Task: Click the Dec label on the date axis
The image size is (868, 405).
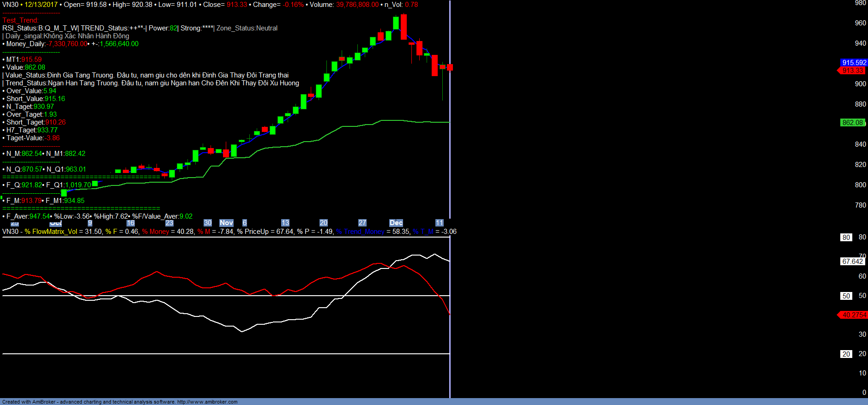Action: click(x=396, y=223)
